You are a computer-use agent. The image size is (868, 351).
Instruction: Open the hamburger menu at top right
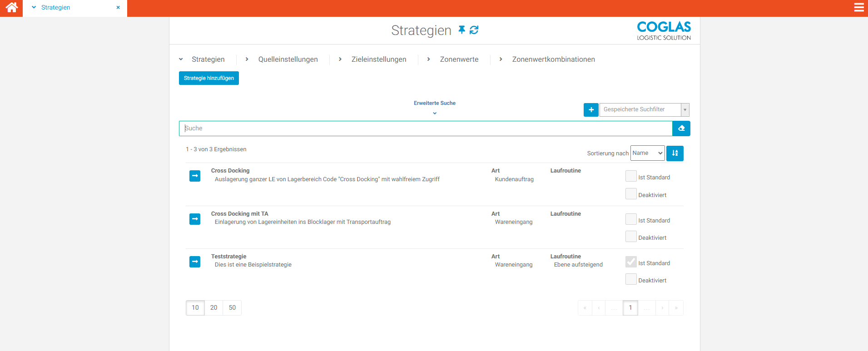[x=858, y=8]
